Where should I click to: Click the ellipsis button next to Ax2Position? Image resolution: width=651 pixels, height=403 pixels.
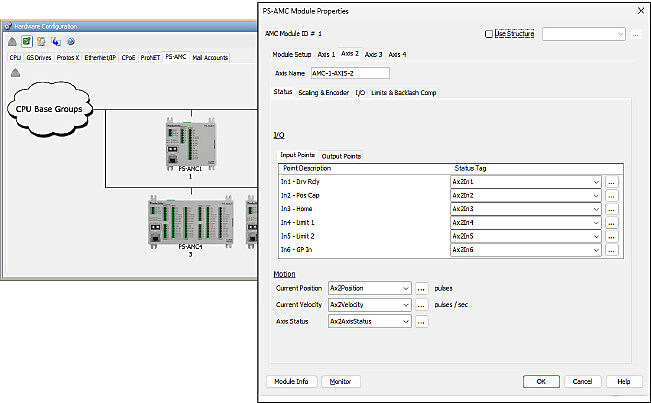(421, 288)
